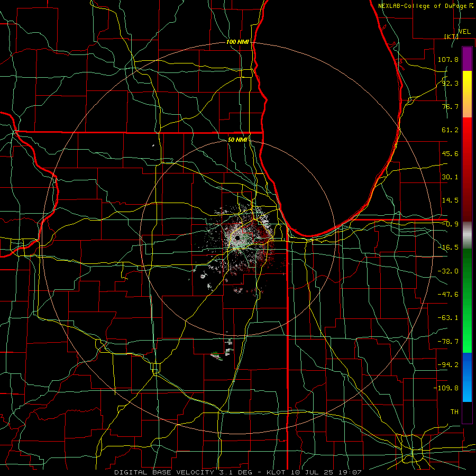
Task: Select the 76.7 velocity scale value
Action: 450,106
